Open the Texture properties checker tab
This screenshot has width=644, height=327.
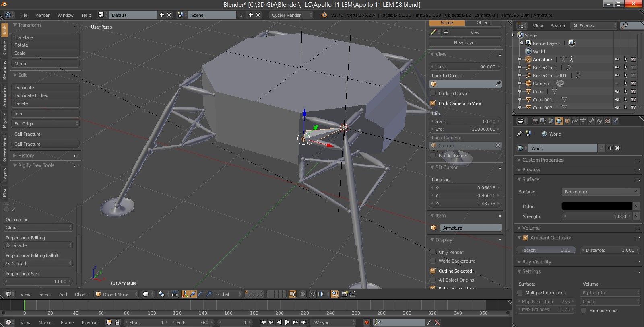[x=607, y=121]
